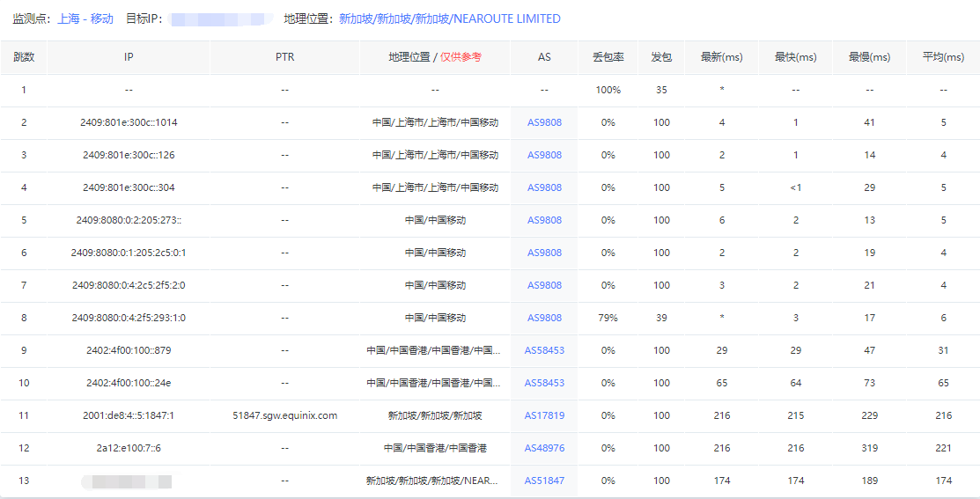Select the 发包 column header
The image size is (980, 499).
[x=661, y=57]
